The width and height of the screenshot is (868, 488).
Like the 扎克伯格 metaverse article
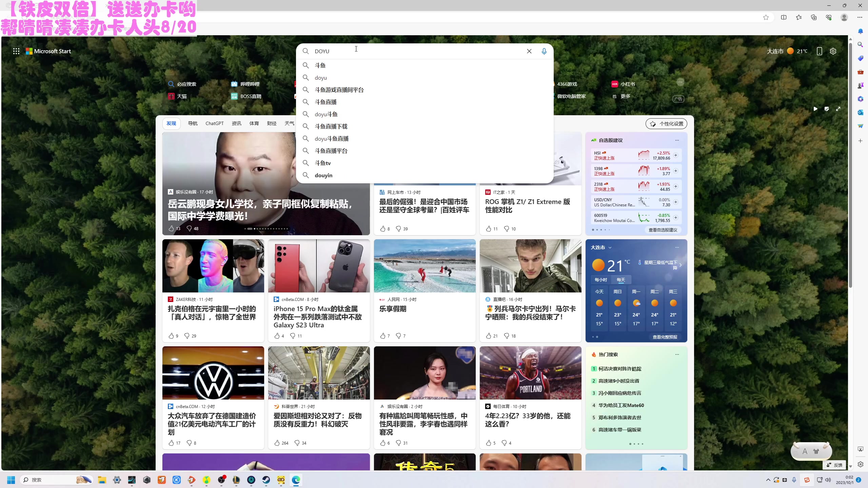(171, 336)
